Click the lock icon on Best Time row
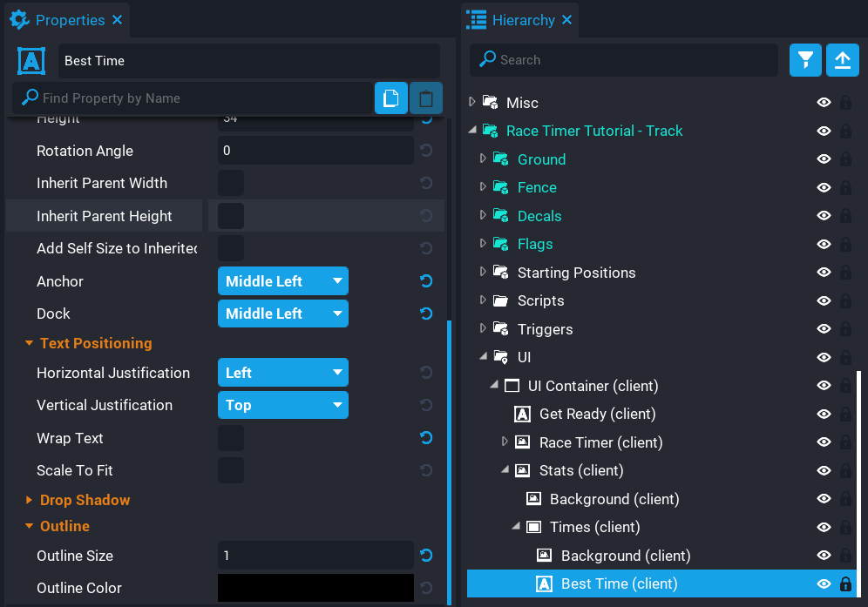The image size is (868, 607). click(x=844, y=584)
